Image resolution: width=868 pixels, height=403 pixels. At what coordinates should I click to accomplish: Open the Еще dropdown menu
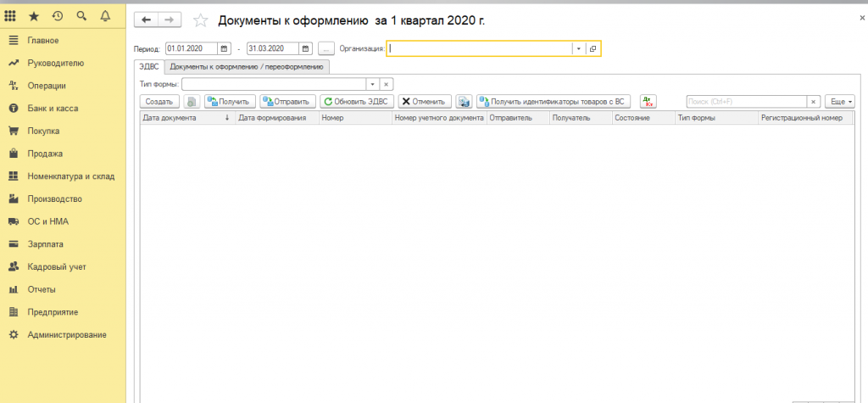[839, 101]
